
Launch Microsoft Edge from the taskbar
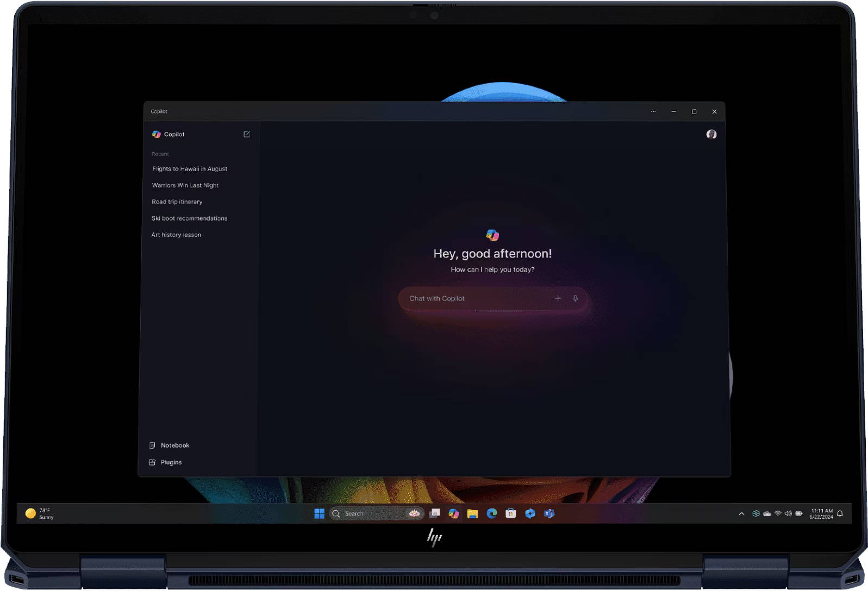492,513
